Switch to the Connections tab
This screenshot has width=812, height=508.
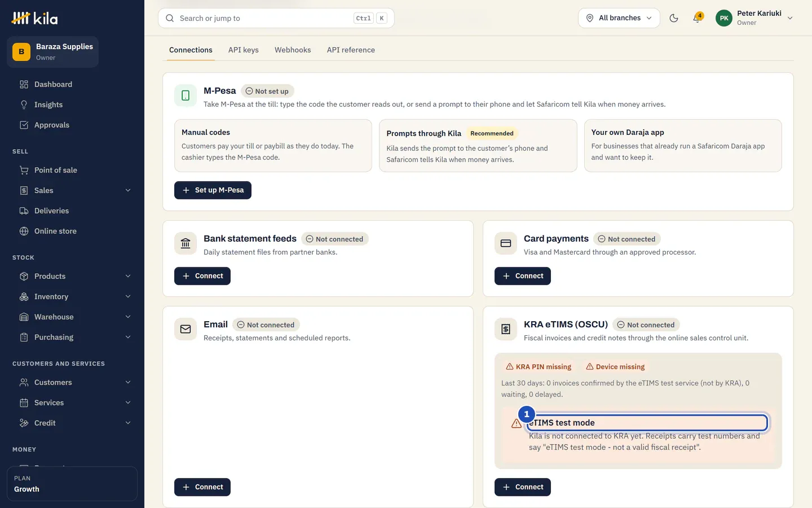191,50
